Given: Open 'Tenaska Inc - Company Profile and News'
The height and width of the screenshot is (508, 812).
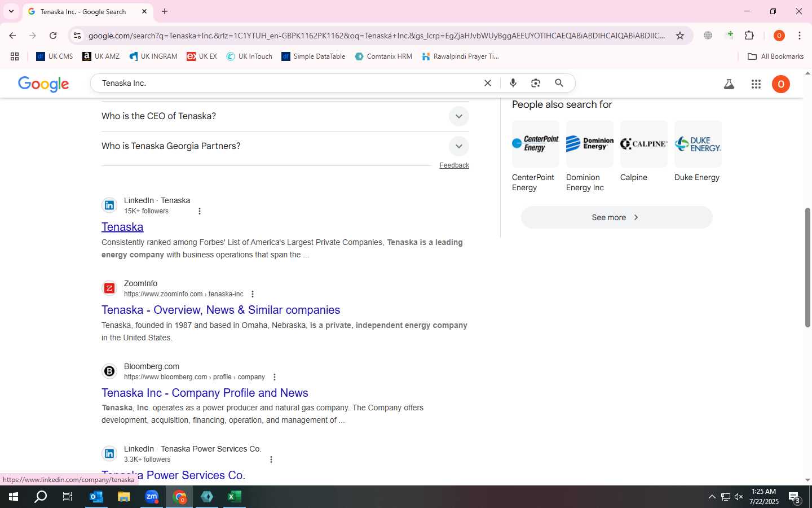Looking at the screenshot, I should pos(205,393).
